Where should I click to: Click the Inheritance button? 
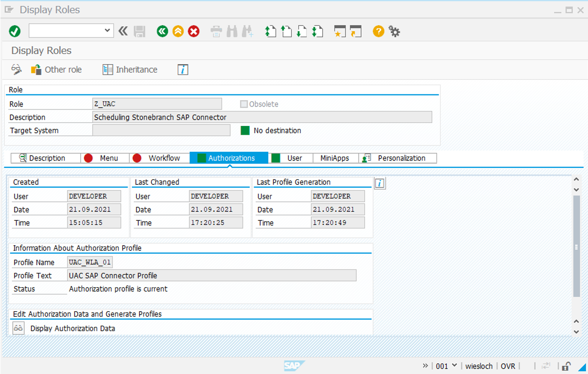pos(130,70)
